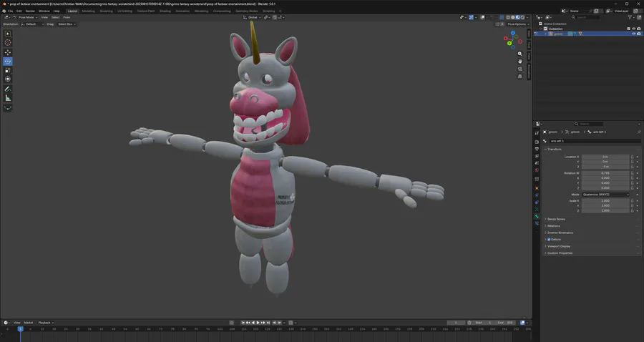The height and width of the screenshot is (342, 644).
Task: Open the Pose Options dropdown
Action: click(x=517, y=24)
